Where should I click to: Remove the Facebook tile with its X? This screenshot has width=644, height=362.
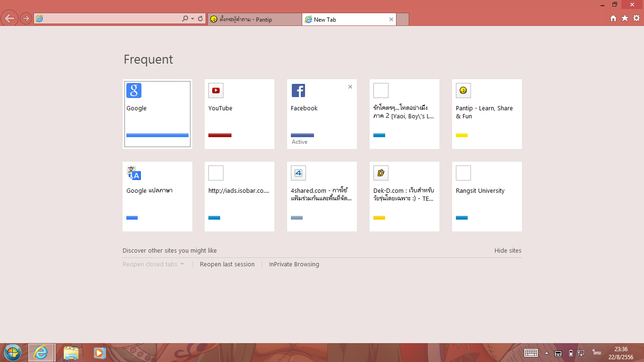[350, 87]
